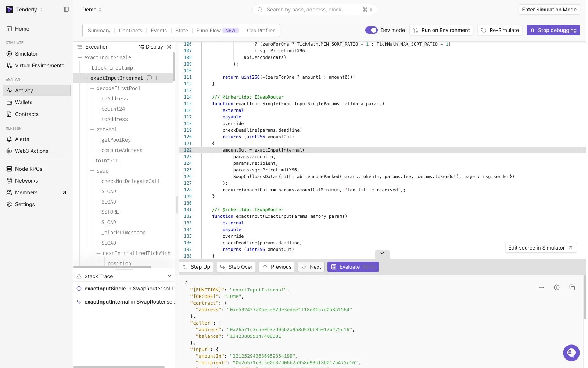Click Step Up debugger button
This screenshot has width=588, height=368.
coord(196,267)
